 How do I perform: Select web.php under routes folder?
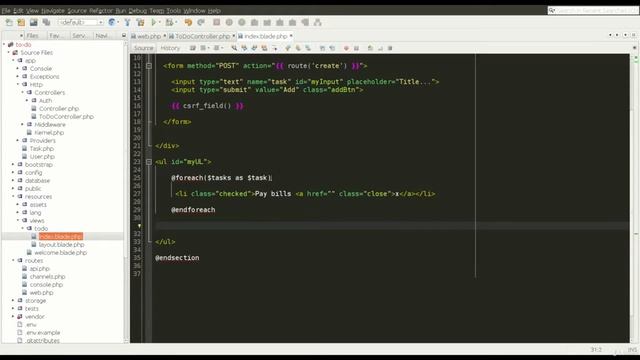pos(41,293)
